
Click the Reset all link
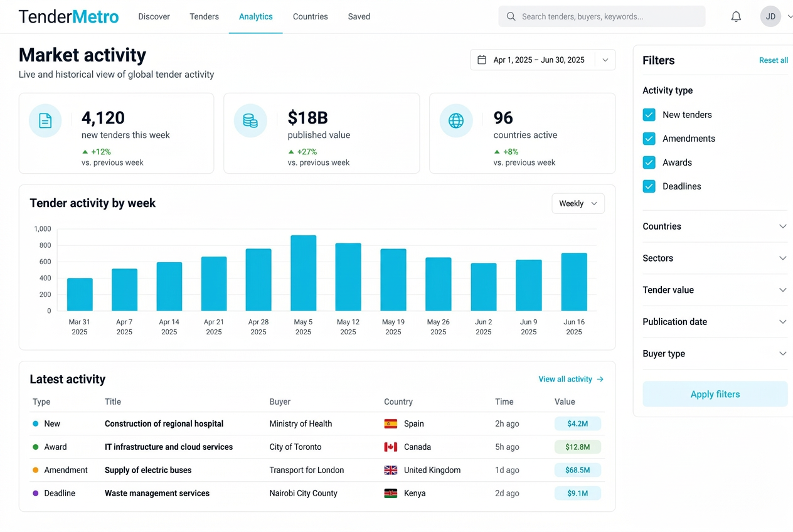[x=774, y=60]
